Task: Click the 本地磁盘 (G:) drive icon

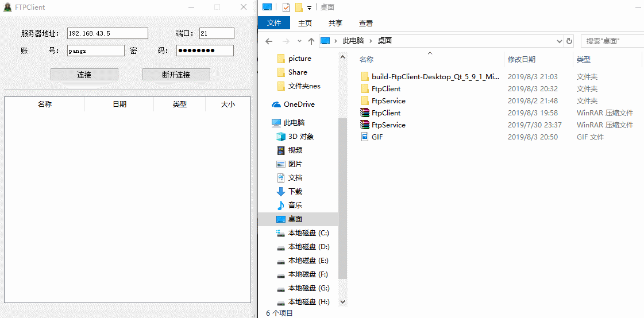Action: point(281,289)
